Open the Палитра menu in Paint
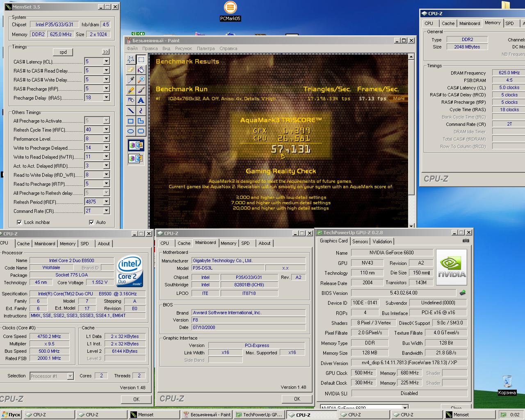Viewport: 525px width, 420px height. 205,48
